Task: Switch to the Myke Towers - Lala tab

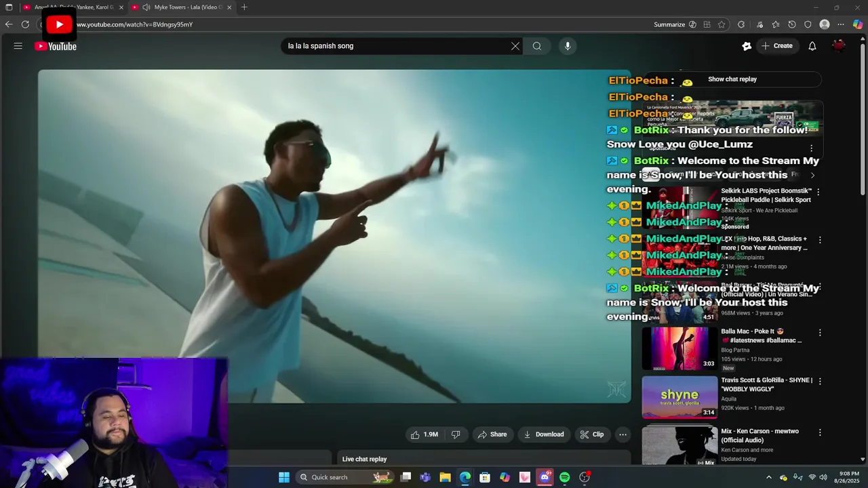Action: [182, 7]
